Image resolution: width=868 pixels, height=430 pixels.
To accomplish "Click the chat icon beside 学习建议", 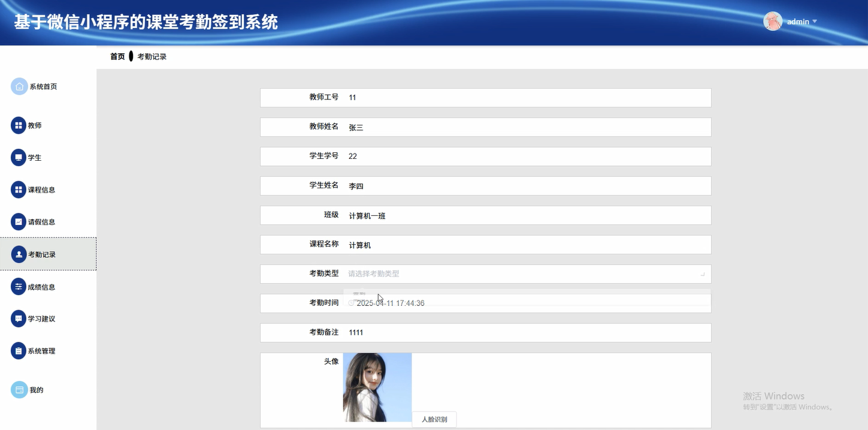I will coord(19,318).
